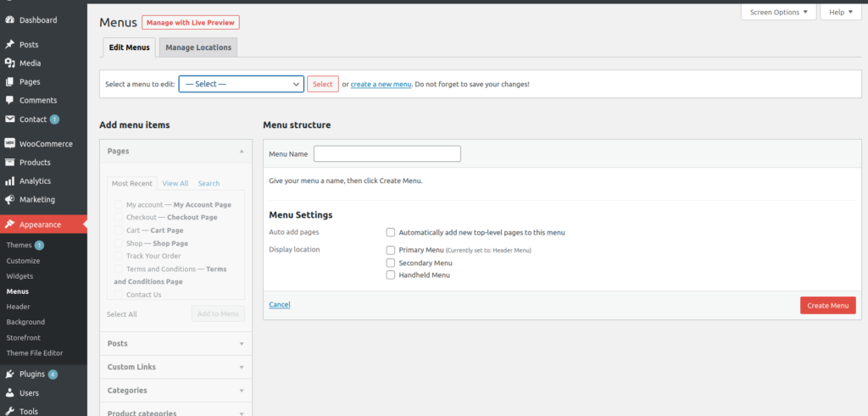Expand the Custom Links section
The image size is (868, 416).
tap(175, 367)
